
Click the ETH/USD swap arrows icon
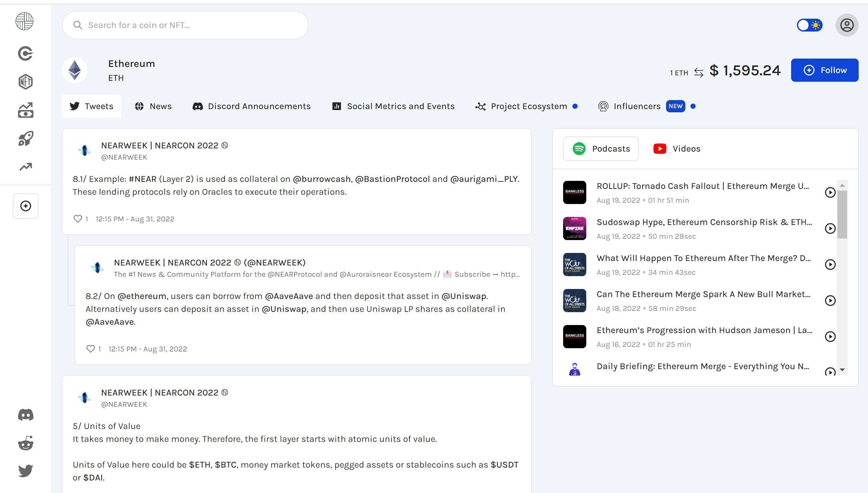point(699,72)
